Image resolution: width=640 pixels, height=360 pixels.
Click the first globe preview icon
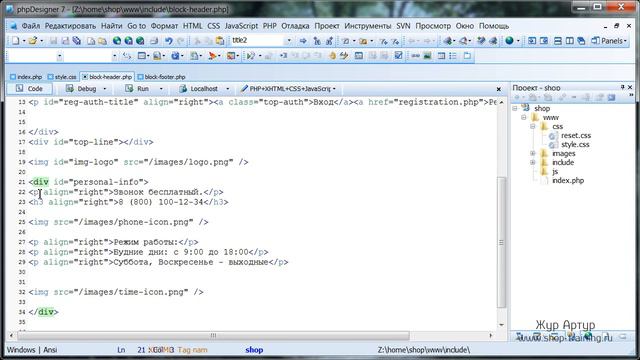[117, 41]
